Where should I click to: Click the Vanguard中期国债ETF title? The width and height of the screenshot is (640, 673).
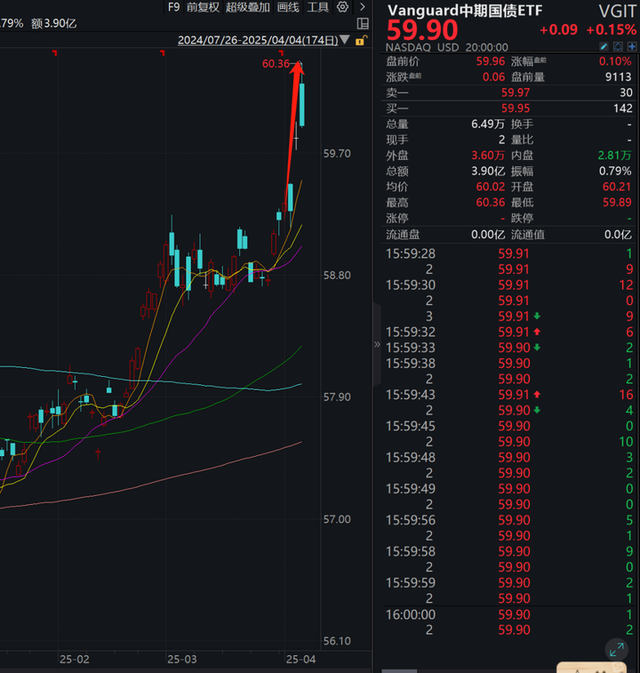point(465,10)
